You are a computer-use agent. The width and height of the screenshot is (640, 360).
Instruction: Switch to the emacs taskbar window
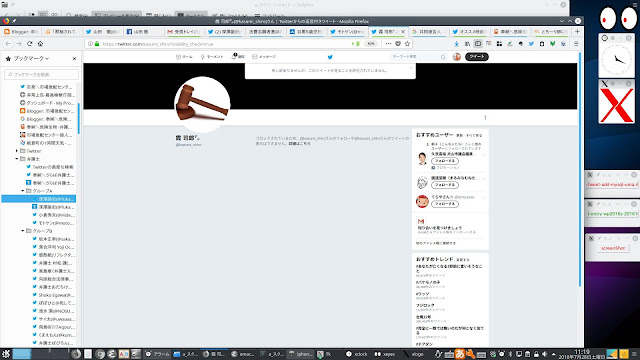tap(242, 354)
